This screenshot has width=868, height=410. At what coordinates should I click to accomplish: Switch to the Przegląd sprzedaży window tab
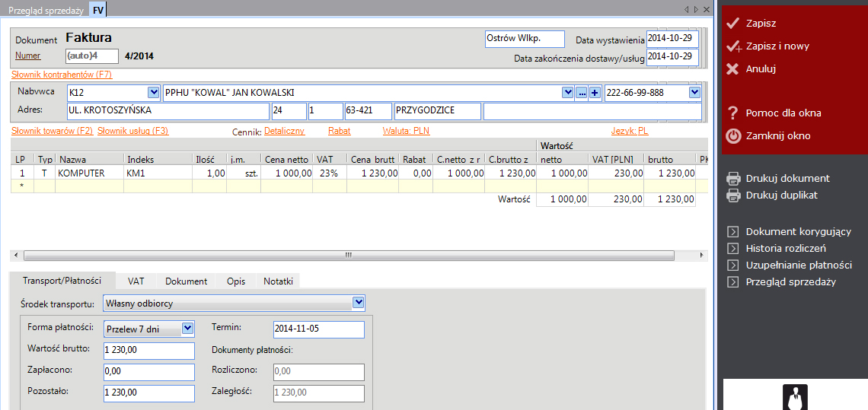tap(46, 10)
